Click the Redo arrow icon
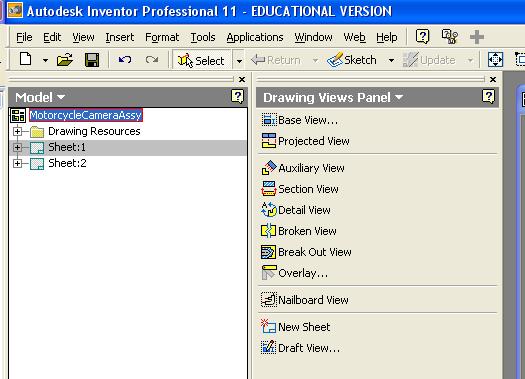525x379 pixels. tap(152, 60)
